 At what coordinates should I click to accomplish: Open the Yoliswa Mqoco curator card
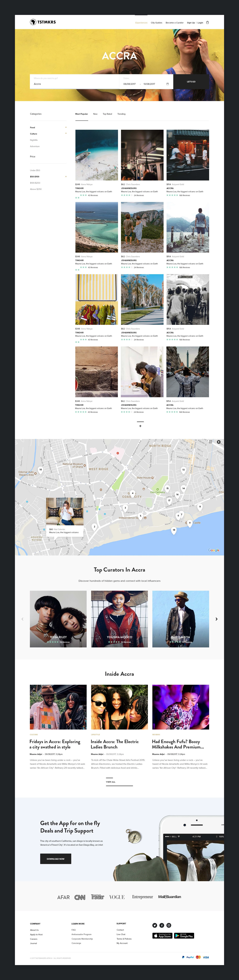tap(119, 619)
